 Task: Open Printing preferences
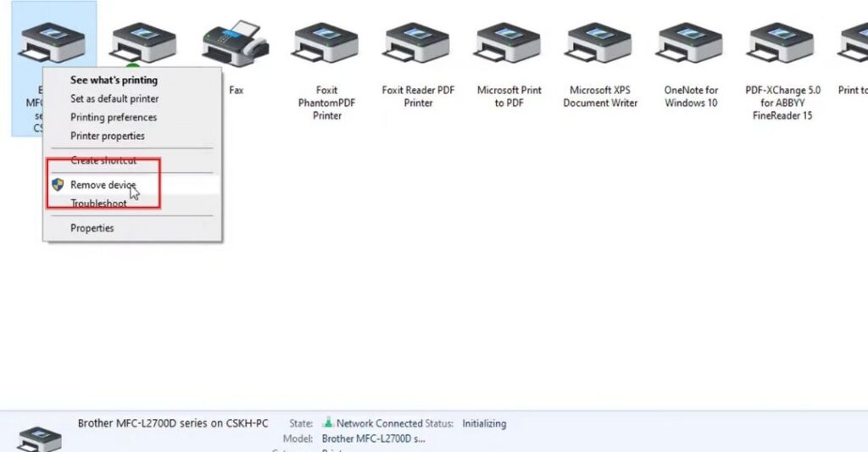coord(114,118)
